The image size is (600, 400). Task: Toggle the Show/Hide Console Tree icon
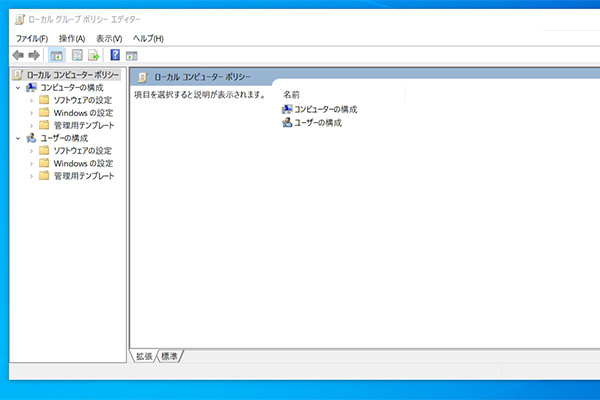pyautogui.click(x=57, y=56)
